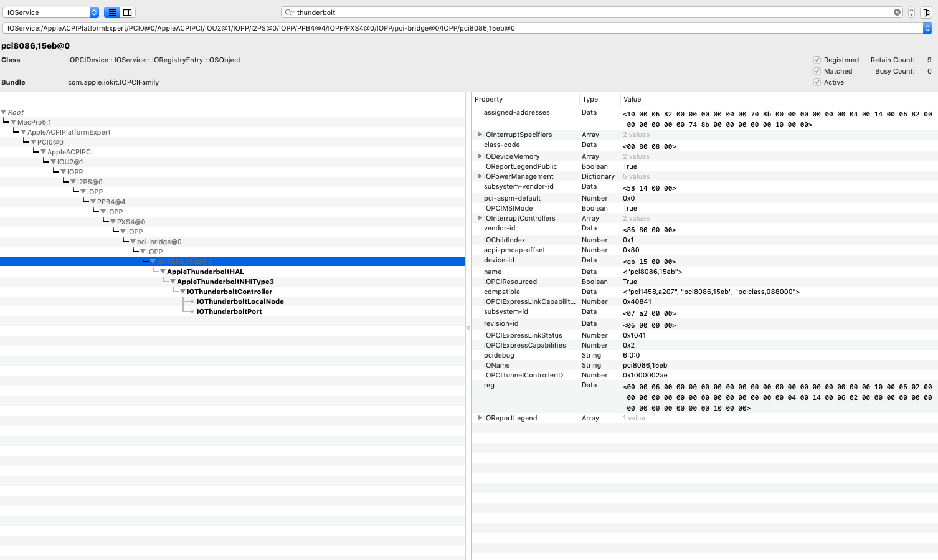Sort by the Type column header

point(600,99)
